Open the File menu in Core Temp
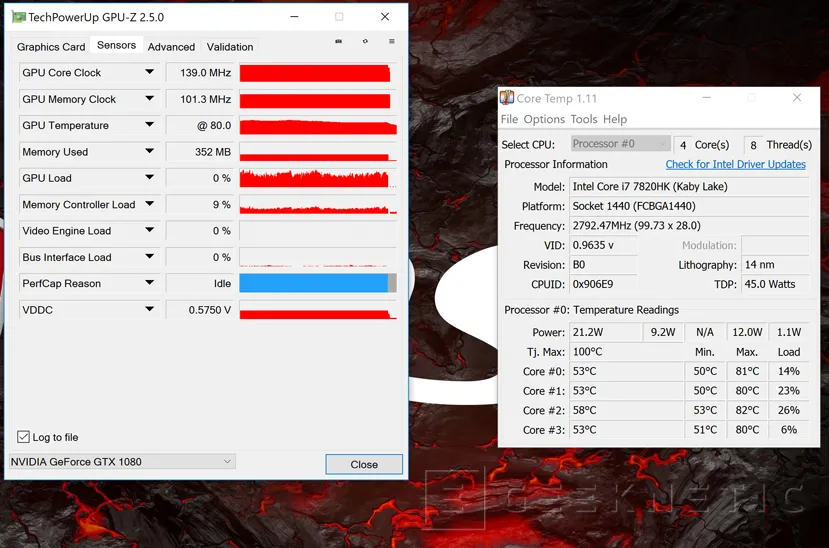829x548 pixels. click(509, 119)
